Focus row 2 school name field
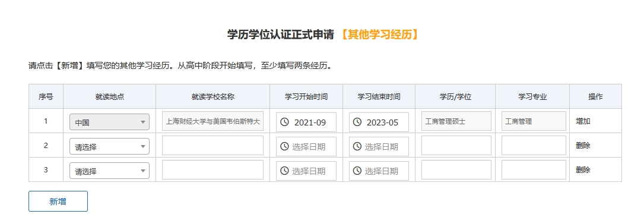Image resolution: width=644 pixels, height=217 pixels. coord(212,145)
